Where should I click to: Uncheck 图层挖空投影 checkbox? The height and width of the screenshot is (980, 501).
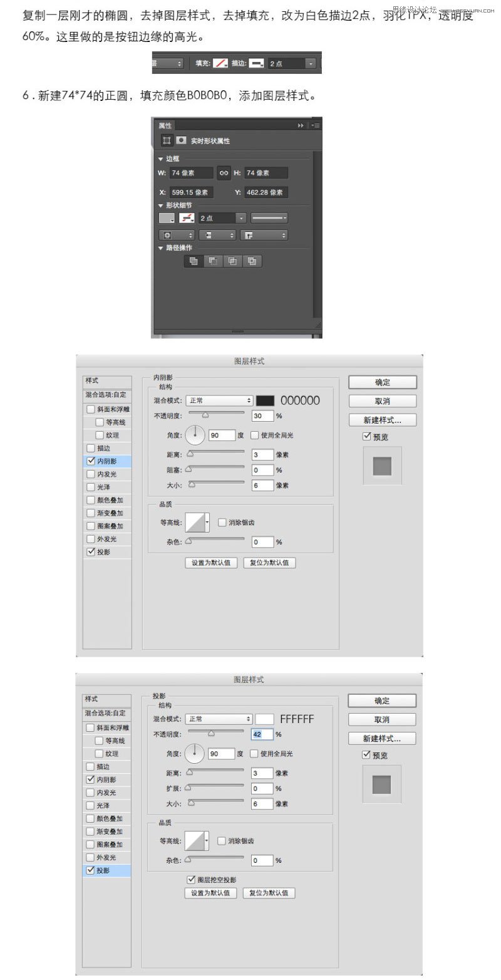tap(192, 880)
